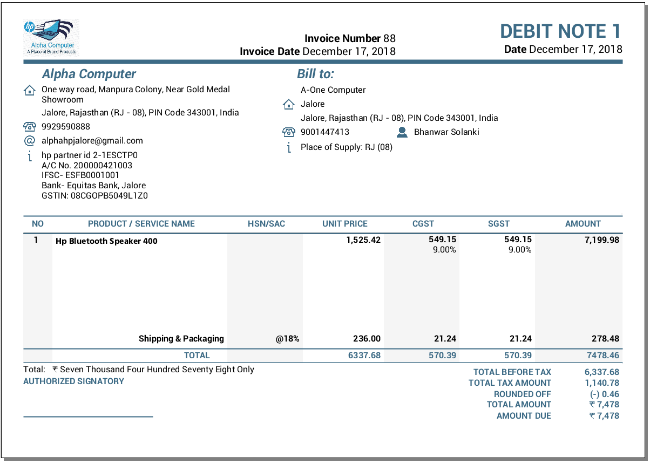Image resolution: width=650 pixels, height=464 pixels.
Task: Click the Shipping & Packaging line item
Action: point(181,339)
